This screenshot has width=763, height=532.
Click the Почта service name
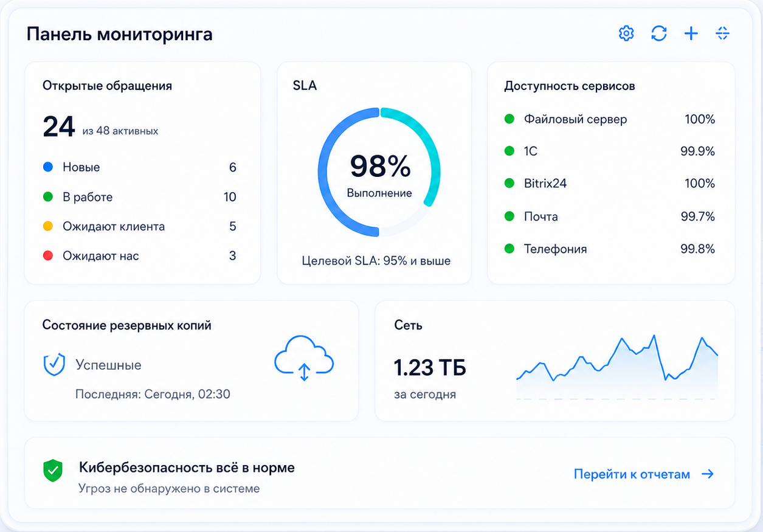tap(541, 216)
